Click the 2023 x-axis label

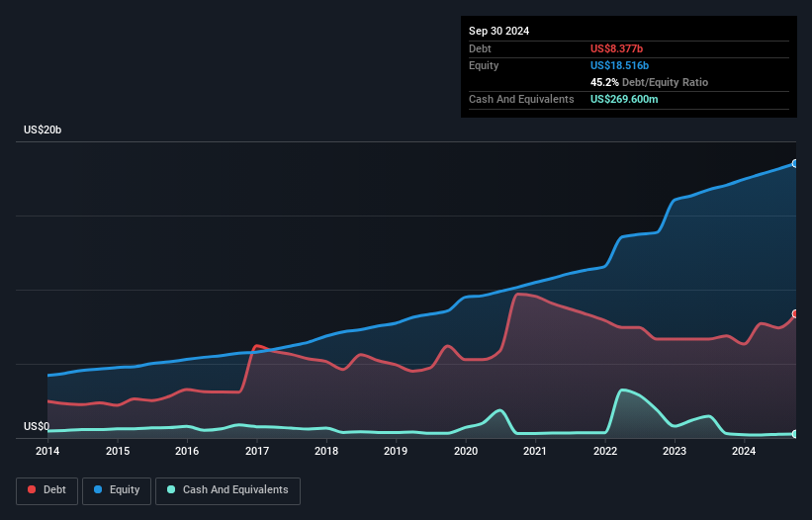(675, 451)
